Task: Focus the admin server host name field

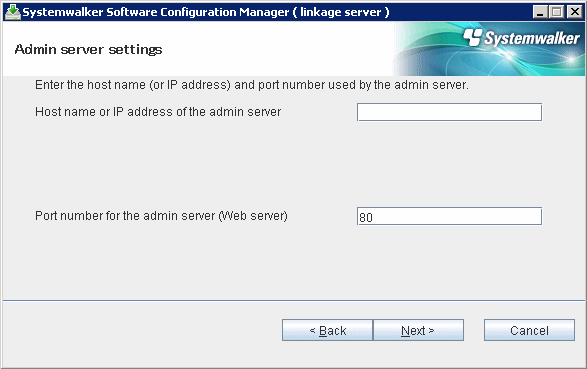Action: 449,112
